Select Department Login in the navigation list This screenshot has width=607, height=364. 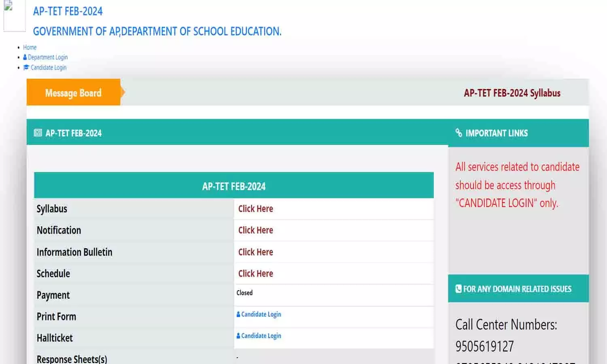(49, 57)
